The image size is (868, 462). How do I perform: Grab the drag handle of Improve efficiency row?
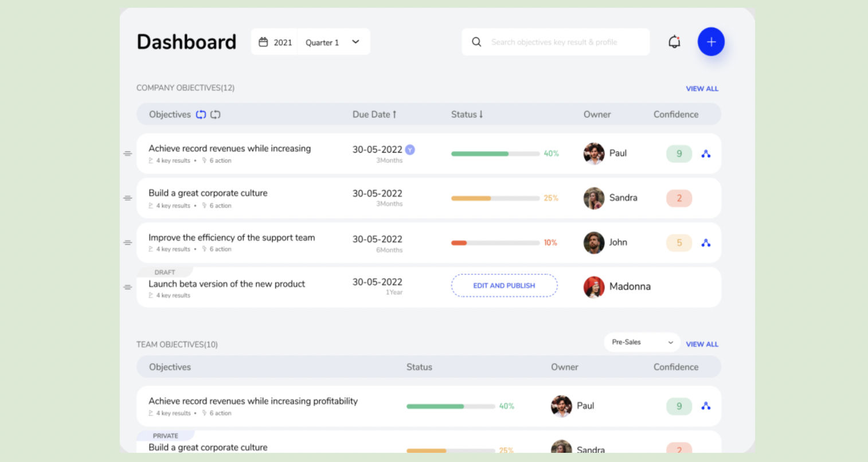128,242
